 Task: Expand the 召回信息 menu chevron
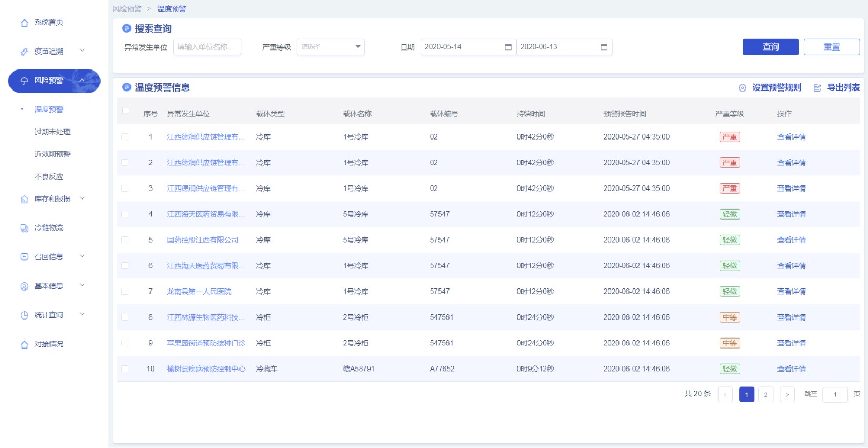pos(82,256)
